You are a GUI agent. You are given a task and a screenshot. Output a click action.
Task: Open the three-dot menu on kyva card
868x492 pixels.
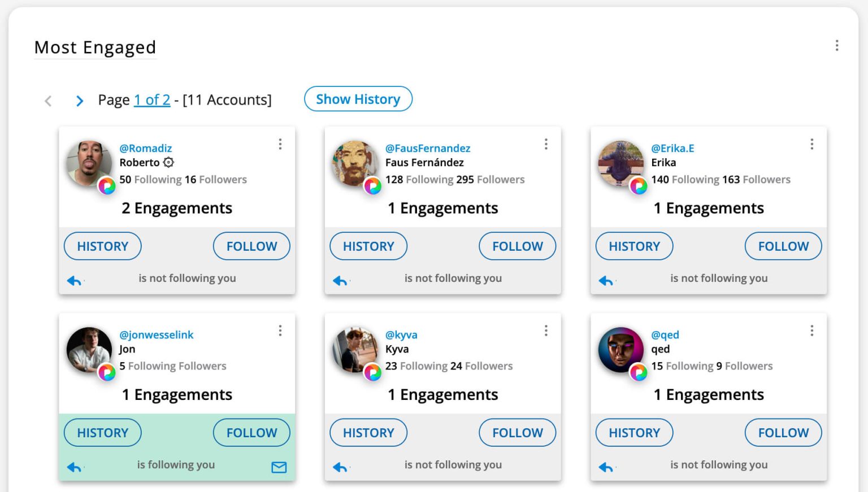(x=546, y=330)
